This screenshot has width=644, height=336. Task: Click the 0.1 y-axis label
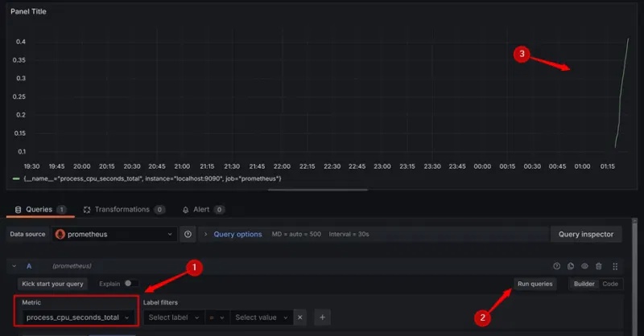pyautogui.click(x=22, y=152)
